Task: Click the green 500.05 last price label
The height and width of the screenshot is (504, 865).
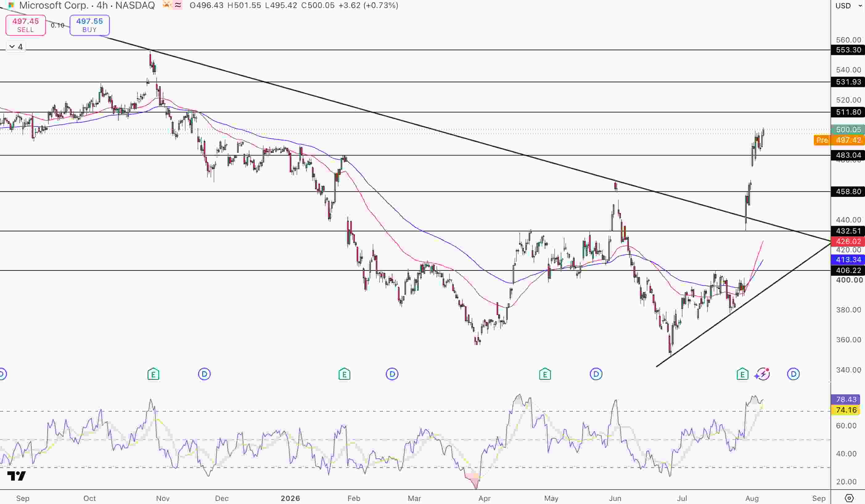Action: [x=848, y=130]
